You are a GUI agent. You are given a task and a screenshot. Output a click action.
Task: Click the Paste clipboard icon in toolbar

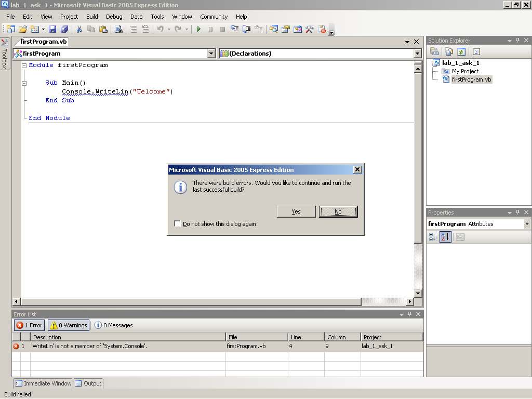103,29
